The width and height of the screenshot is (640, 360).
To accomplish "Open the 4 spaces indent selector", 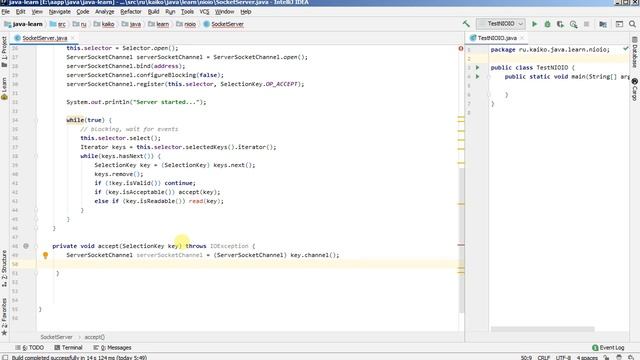I will click(587, 357).
